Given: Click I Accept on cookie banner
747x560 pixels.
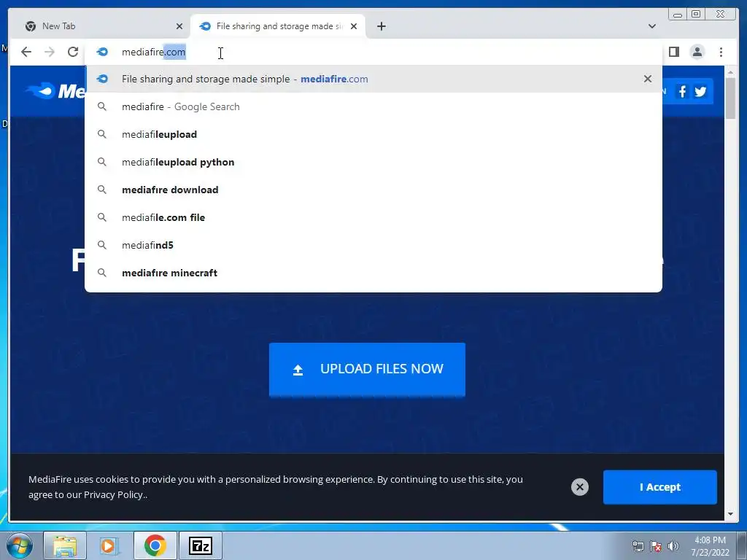Looking at the screenshot, I should pyautogui.click(x=659, y=487).
